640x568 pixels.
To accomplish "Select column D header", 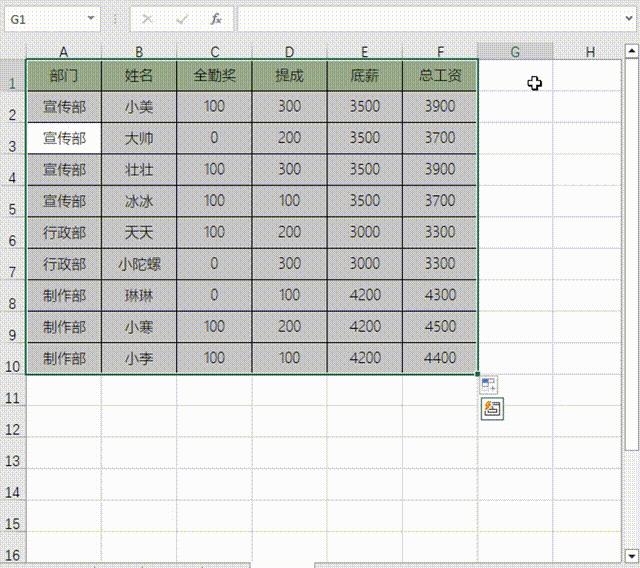I will coord(289,52).
